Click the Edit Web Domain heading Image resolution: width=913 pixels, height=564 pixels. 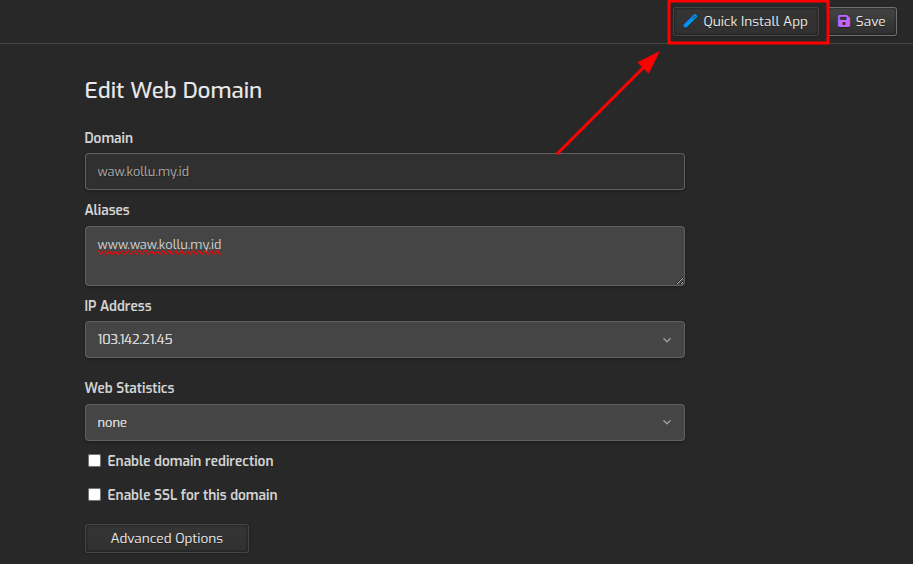click(x=173, y=91)
